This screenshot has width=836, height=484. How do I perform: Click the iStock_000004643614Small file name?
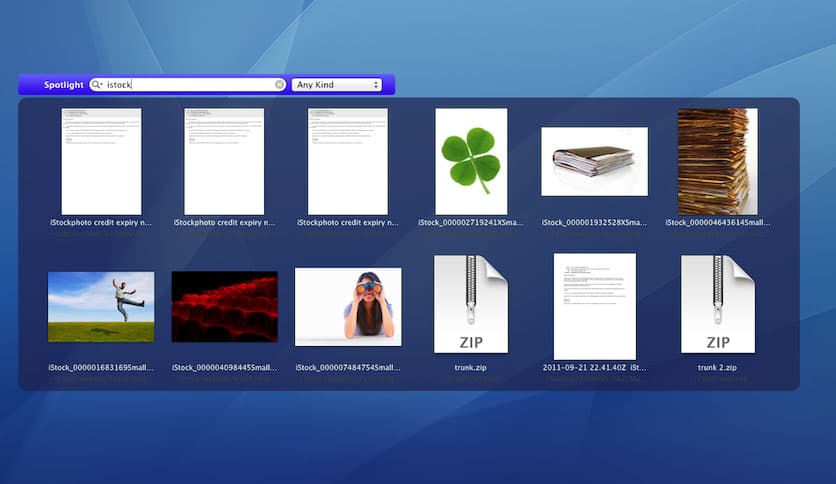point(717,223)
